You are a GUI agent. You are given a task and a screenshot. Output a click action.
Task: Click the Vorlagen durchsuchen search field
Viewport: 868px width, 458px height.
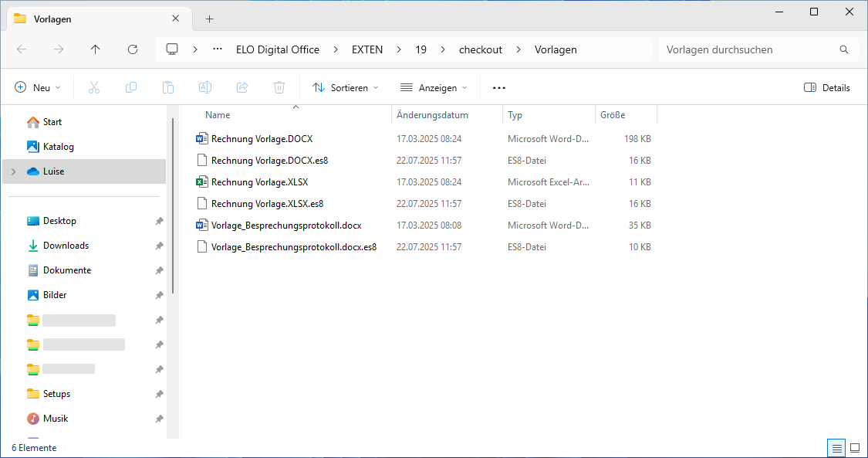coord(758,49)
